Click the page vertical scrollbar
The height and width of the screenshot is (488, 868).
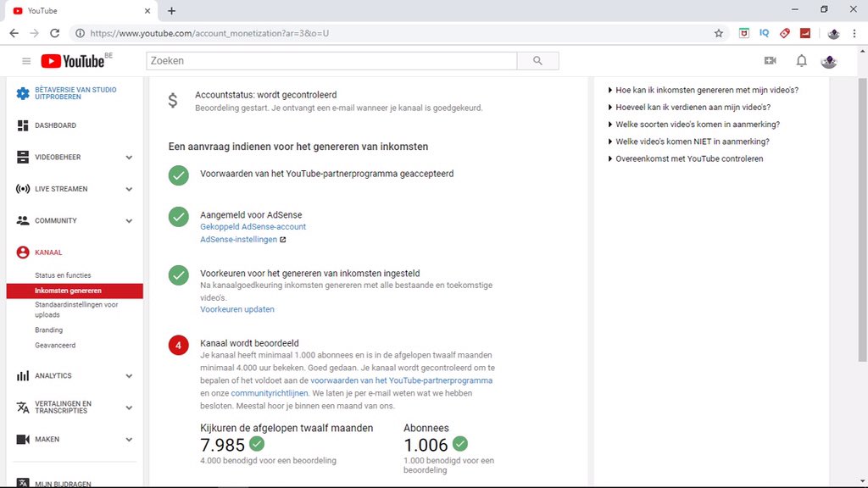[x=862, y=219]
